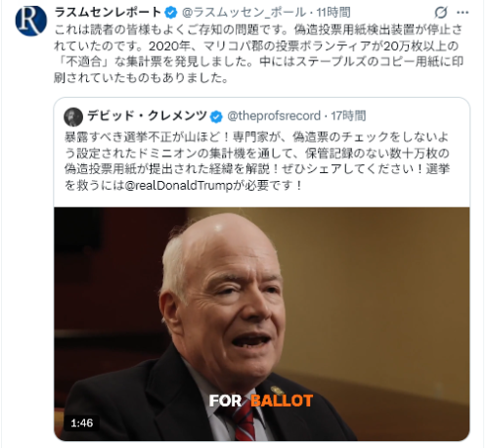This screenshot has width=489, height=448.
Task: Click the blue verified badge beside ラスムセンレポート
Action: 171,13
